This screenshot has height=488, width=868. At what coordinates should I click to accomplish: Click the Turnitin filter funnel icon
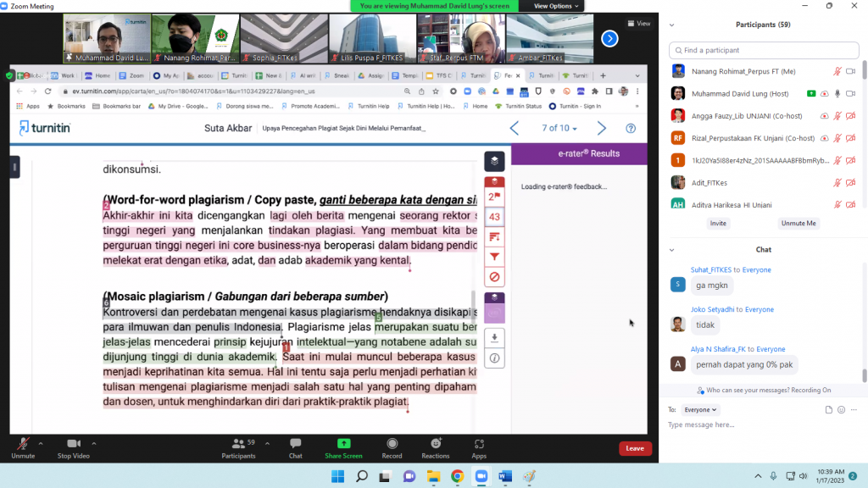click(x=494, y=256)
